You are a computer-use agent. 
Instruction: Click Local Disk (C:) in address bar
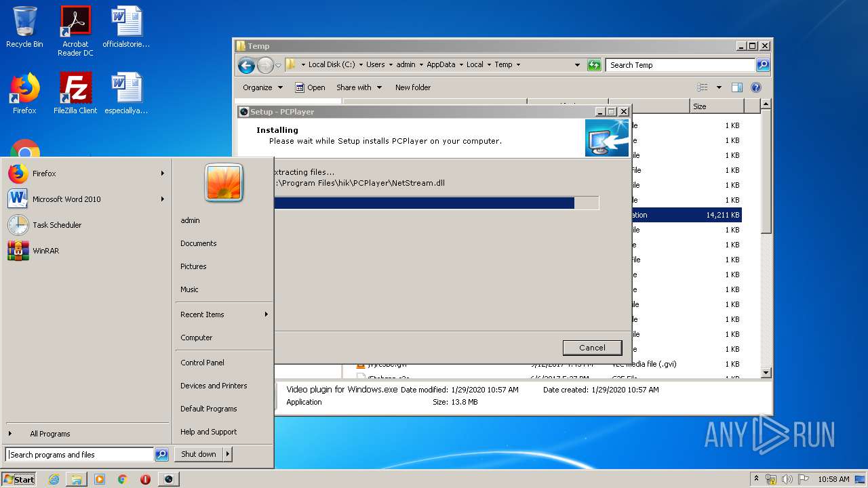coord(331,65)
